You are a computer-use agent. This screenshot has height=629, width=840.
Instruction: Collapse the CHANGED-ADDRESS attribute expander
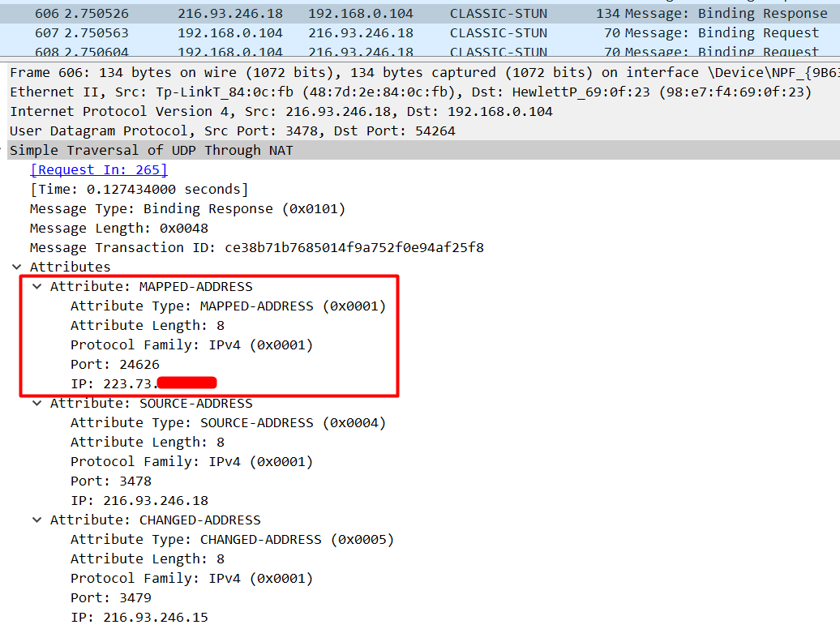[x=37, y=520]
